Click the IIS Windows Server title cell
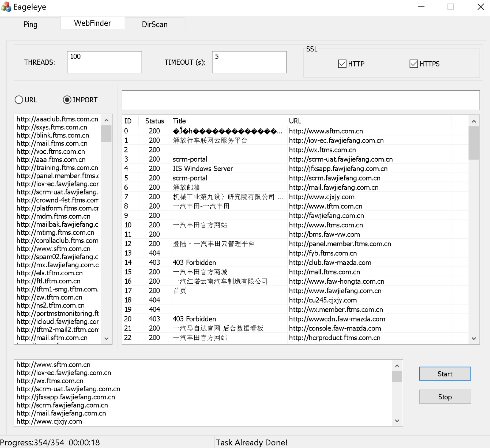 pos(203,169)
